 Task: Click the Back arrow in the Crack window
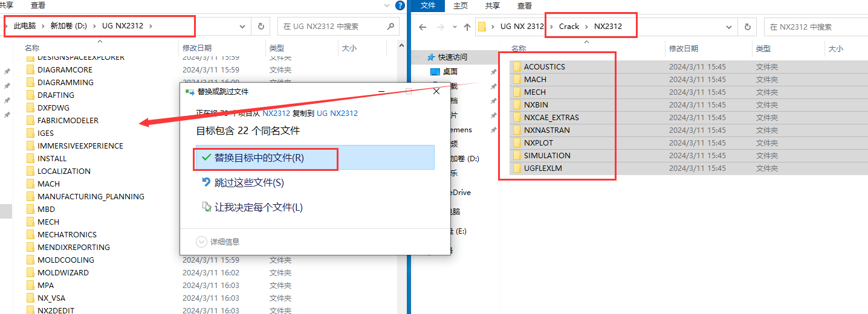click(x=423, y=27)
